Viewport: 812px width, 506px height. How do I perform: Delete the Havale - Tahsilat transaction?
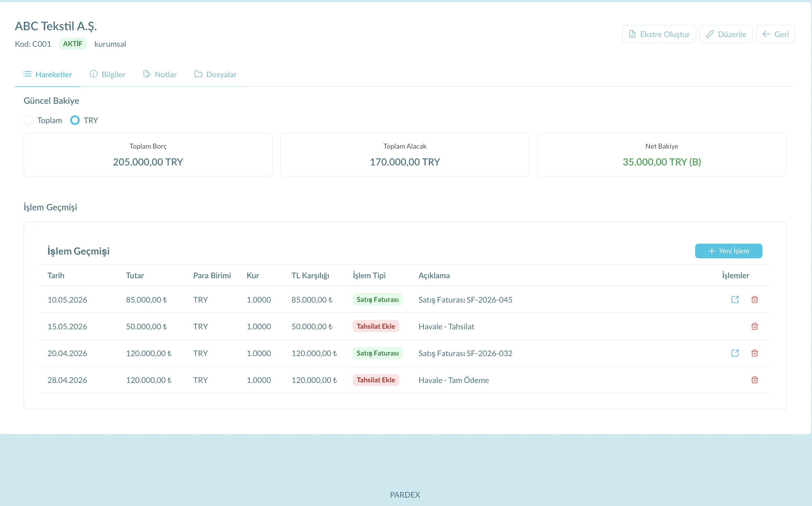click(x=754, y=326)
